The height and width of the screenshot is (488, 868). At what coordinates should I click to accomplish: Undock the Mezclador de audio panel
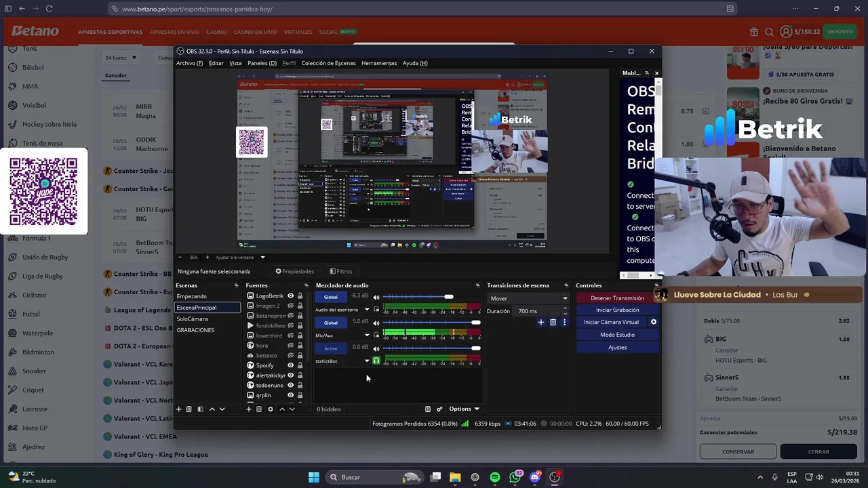[477, 285]
